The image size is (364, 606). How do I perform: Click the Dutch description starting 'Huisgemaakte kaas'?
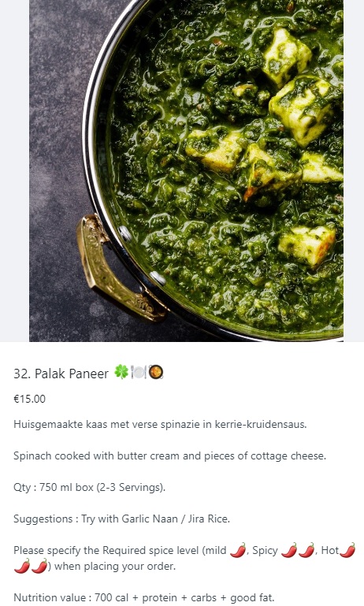[x=160, y=424]
